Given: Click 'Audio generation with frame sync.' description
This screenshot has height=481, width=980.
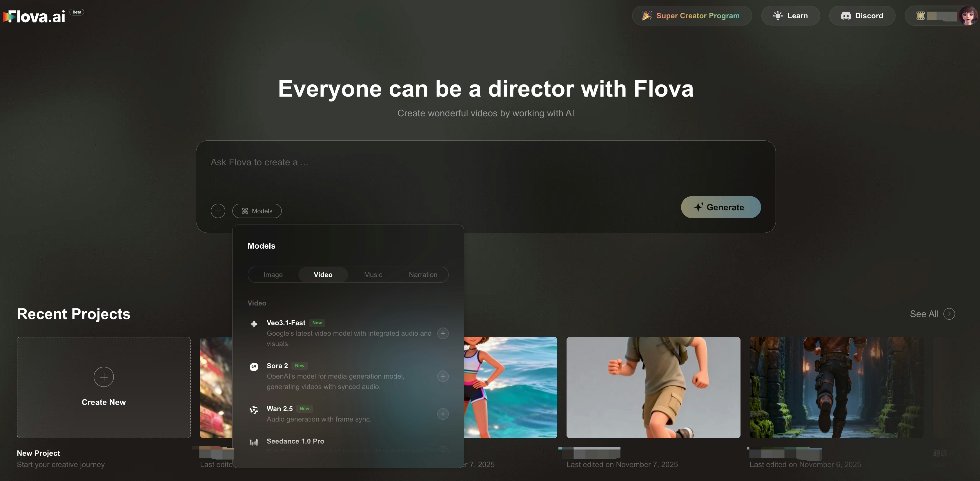Looking at the screenshot, I should pos(319,419).
